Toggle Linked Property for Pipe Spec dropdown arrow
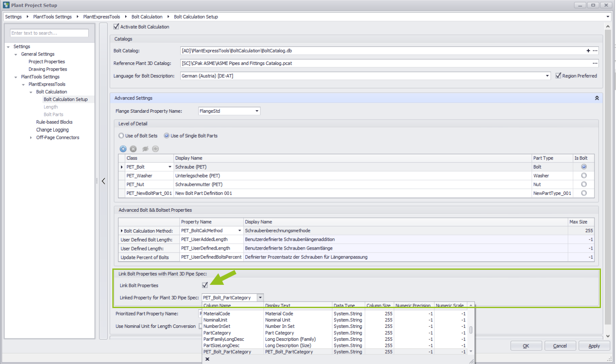 click(260, 298)
